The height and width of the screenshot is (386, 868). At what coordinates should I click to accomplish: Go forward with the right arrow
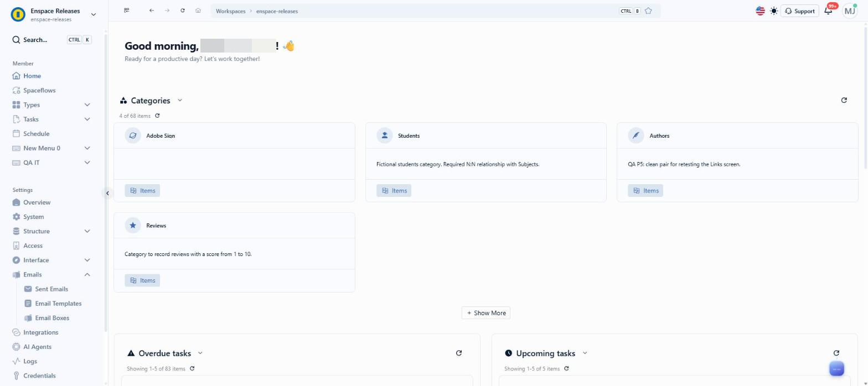coord(167,11)
